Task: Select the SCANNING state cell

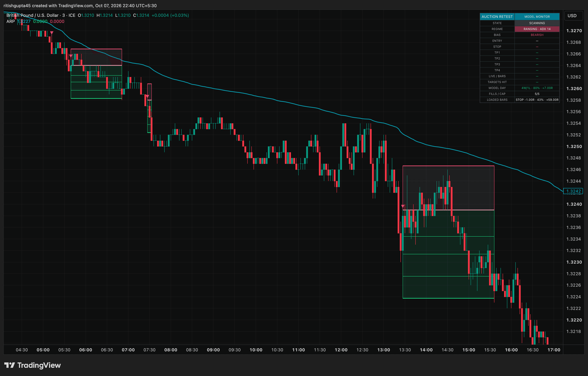Action: pyautogui.click(x=537, y=23)
